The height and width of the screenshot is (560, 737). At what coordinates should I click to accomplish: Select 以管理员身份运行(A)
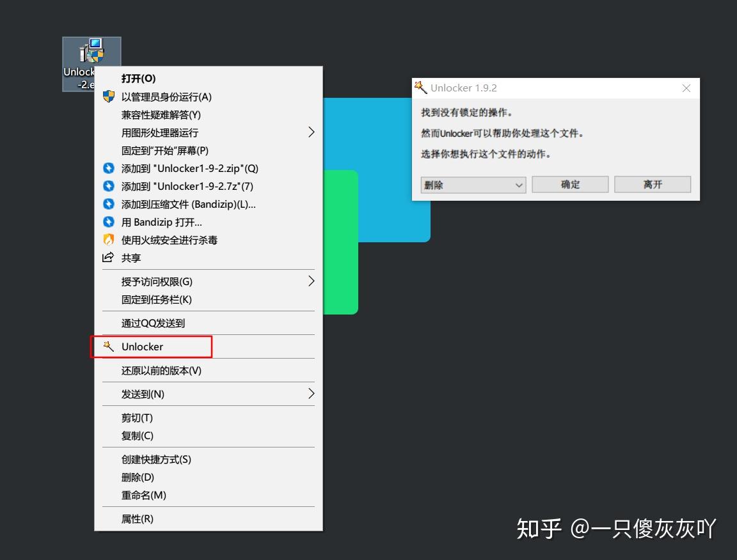pos(209,97)
